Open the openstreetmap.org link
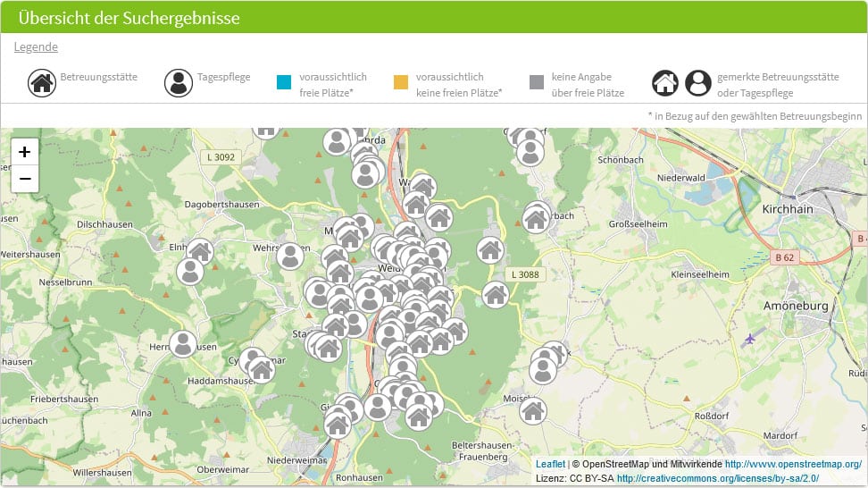Screen dimensions: 868x488 (793, 465)
